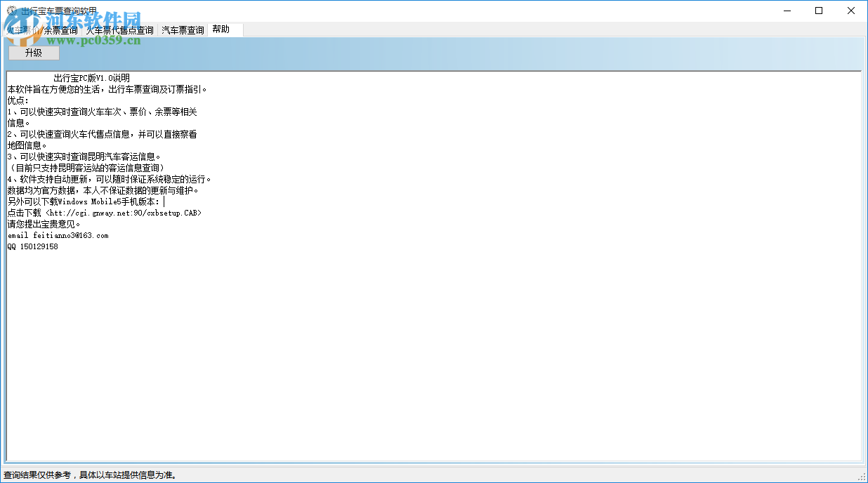Click the resize grip in status bar corner
This screenshot has height=483, width=868.
[x=862, y=477]
